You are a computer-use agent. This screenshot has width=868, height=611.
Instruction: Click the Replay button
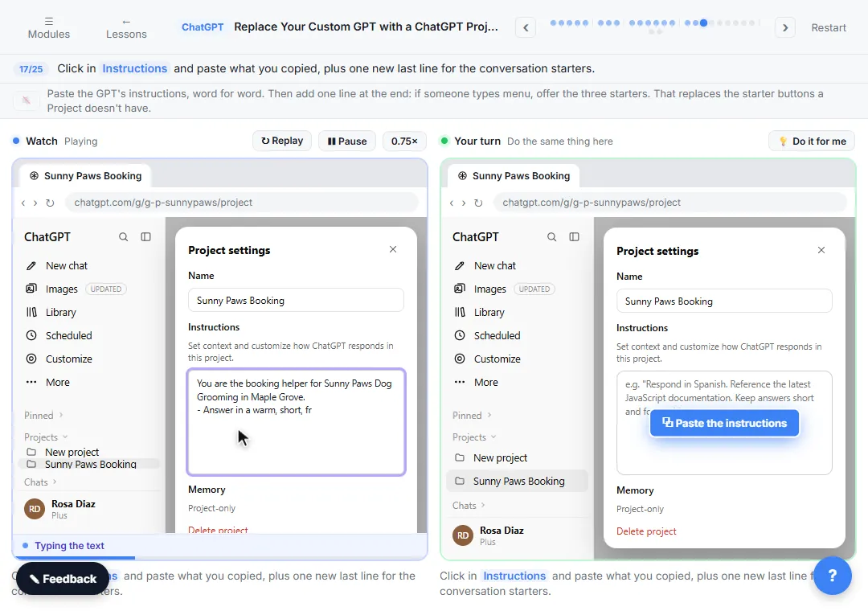pos(282,141)
